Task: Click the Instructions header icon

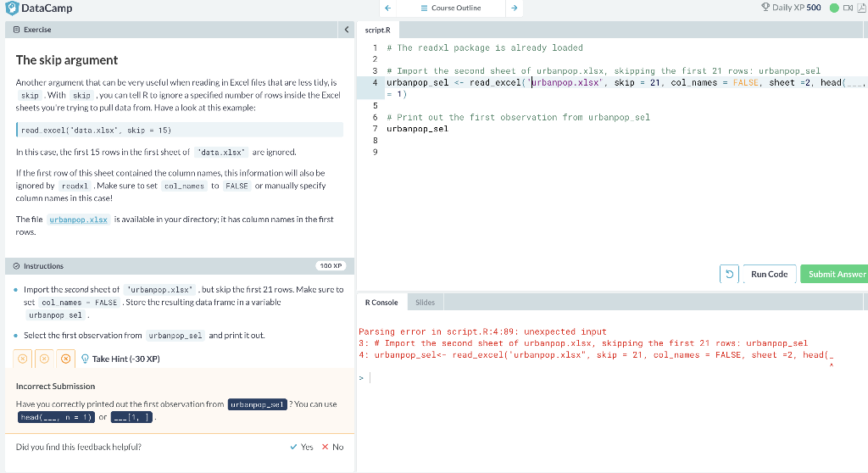Action: tap(17, 266)
